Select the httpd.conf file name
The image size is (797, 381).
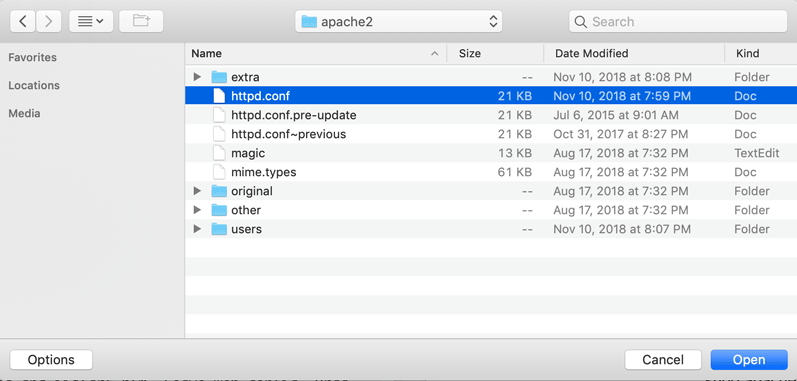(x=261, y=96)
